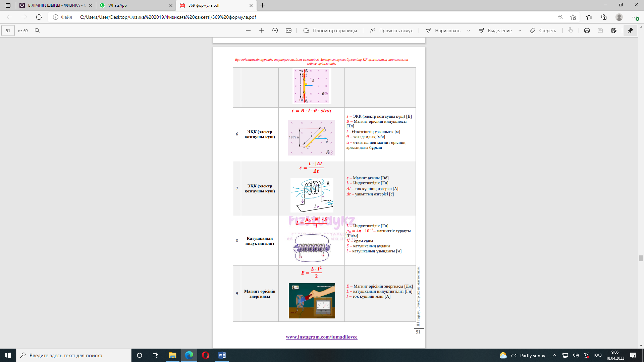Click the Save As icon

[x=614, y=31]
